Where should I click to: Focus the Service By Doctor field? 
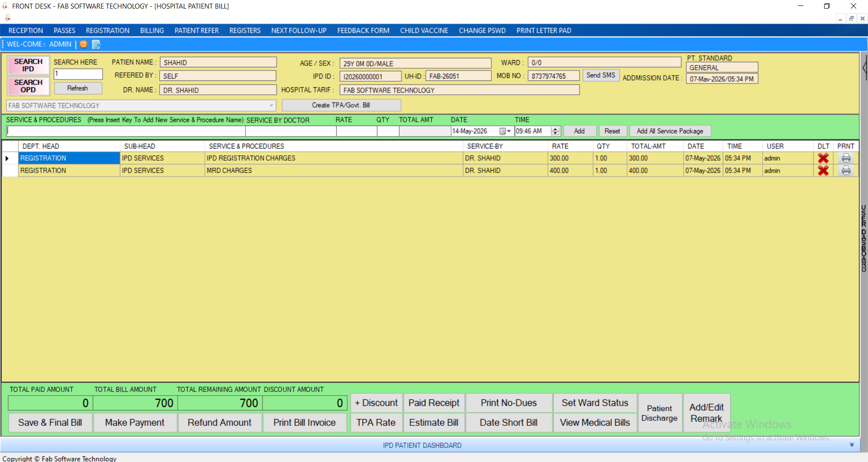[291, 131]
